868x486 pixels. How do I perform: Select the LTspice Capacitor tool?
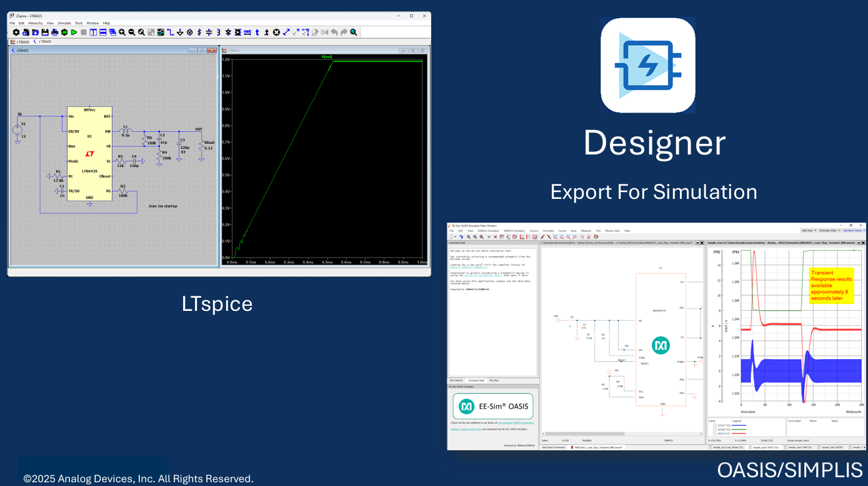pyautogui.click(x=209, y=32)
